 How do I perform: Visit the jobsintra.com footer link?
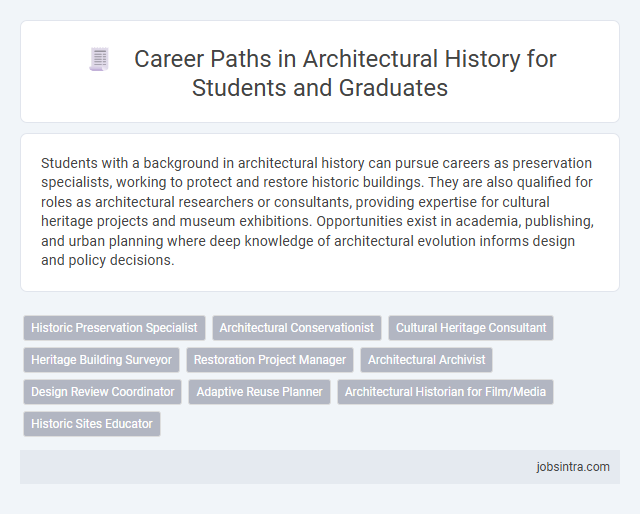[573, 467]
